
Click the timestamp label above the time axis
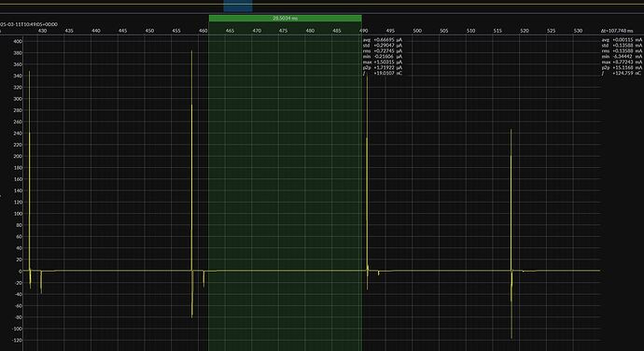click(x=29, y=24)
